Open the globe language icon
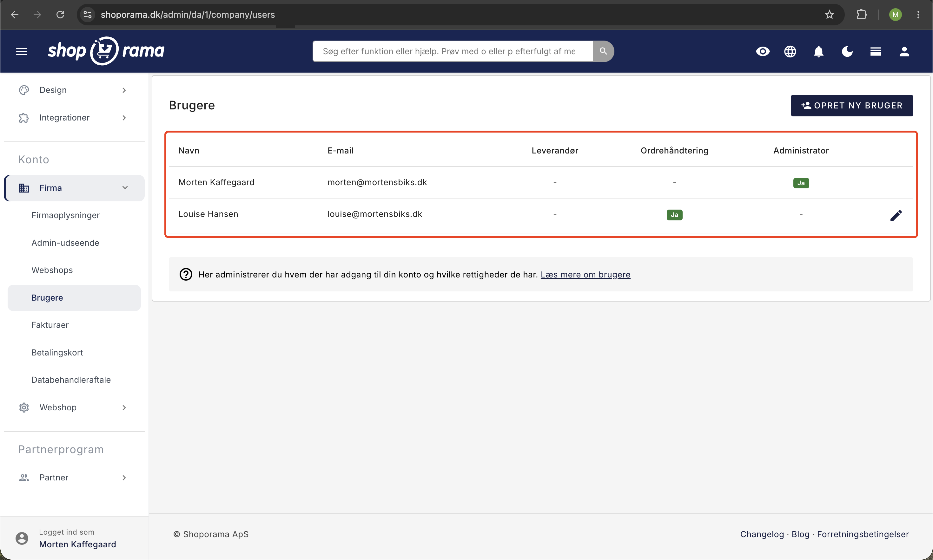This screenshot has width=933, height=560. tap(790, 51)
